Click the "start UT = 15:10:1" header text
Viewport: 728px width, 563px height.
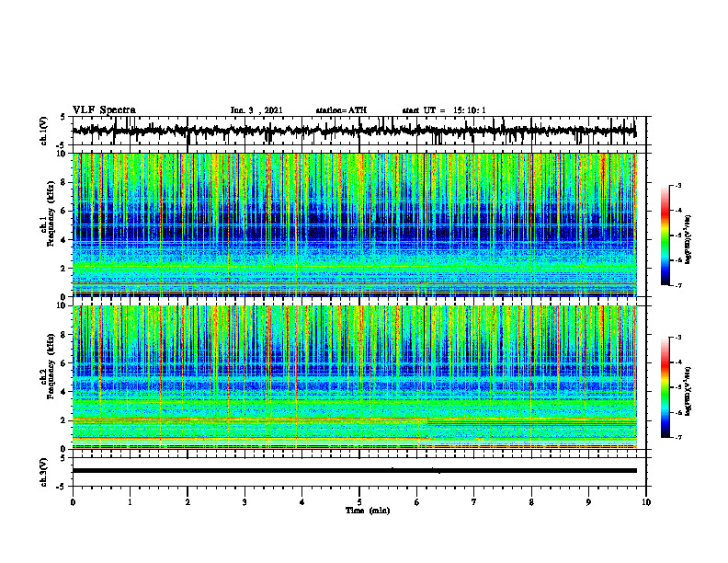pos(444,110)
